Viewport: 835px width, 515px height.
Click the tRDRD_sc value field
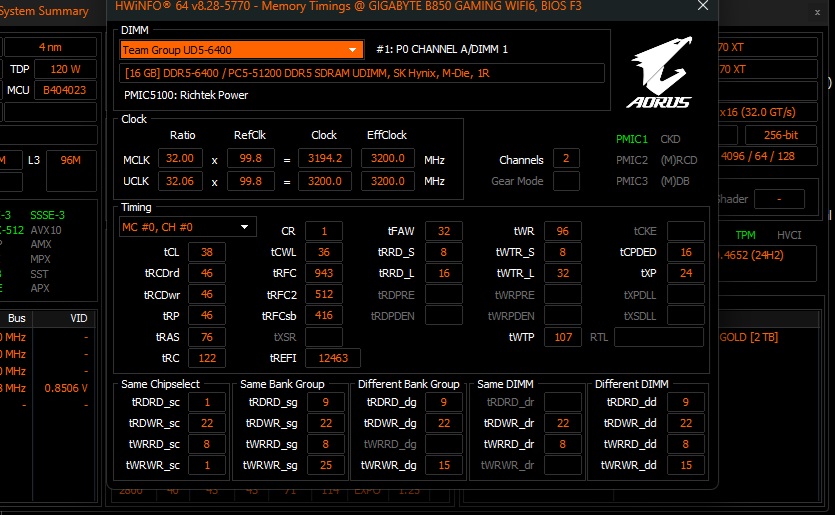click(207, 402)
